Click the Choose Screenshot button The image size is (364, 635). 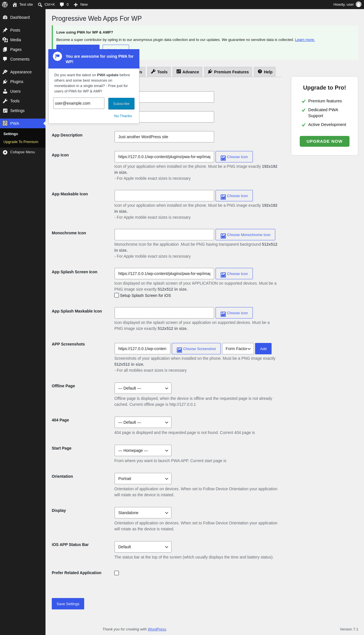196,349
